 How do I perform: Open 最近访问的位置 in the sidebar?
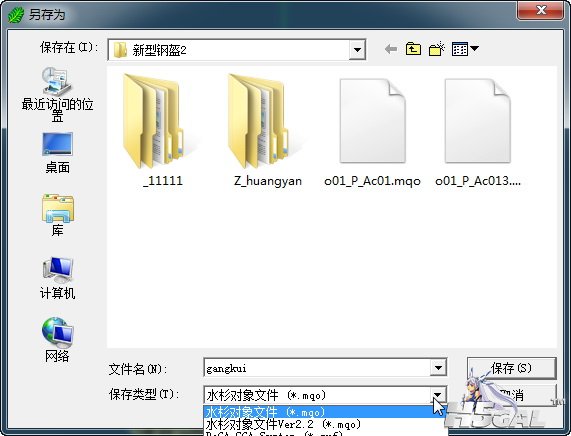click(57, 95)
